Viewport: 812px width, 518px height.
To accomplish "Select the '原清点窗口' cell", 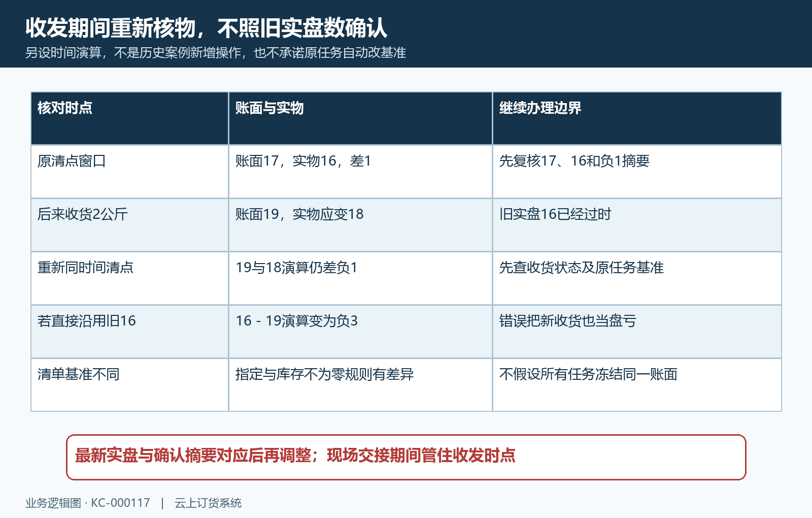I will (x=130, y=172).
